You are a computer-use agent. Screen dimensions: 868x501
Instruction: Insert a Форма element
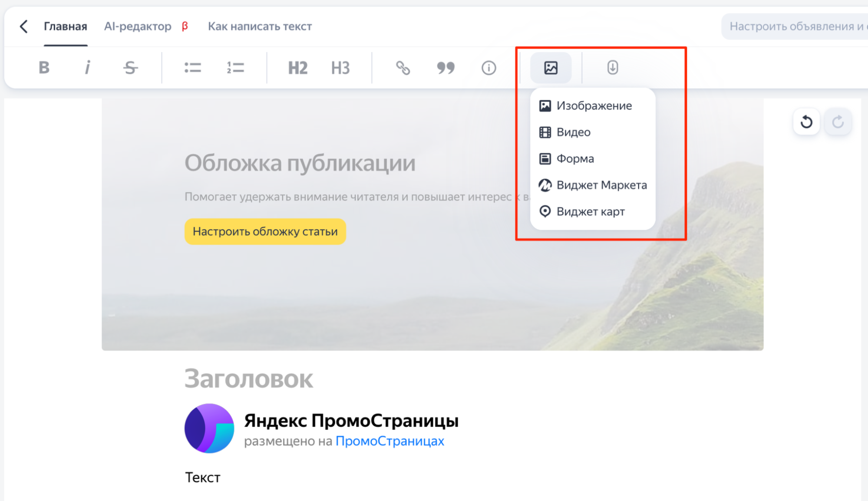[x=575, y=158]
